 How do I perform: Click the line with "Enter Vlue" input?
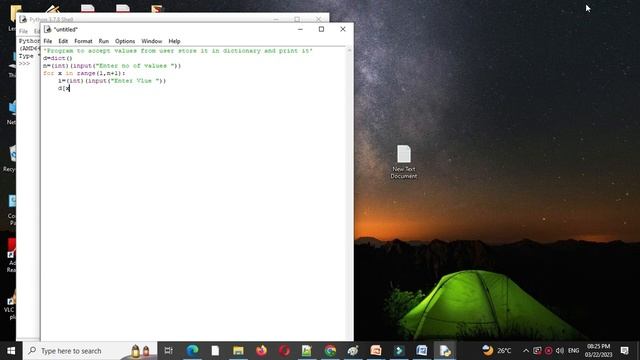[112, 81]
